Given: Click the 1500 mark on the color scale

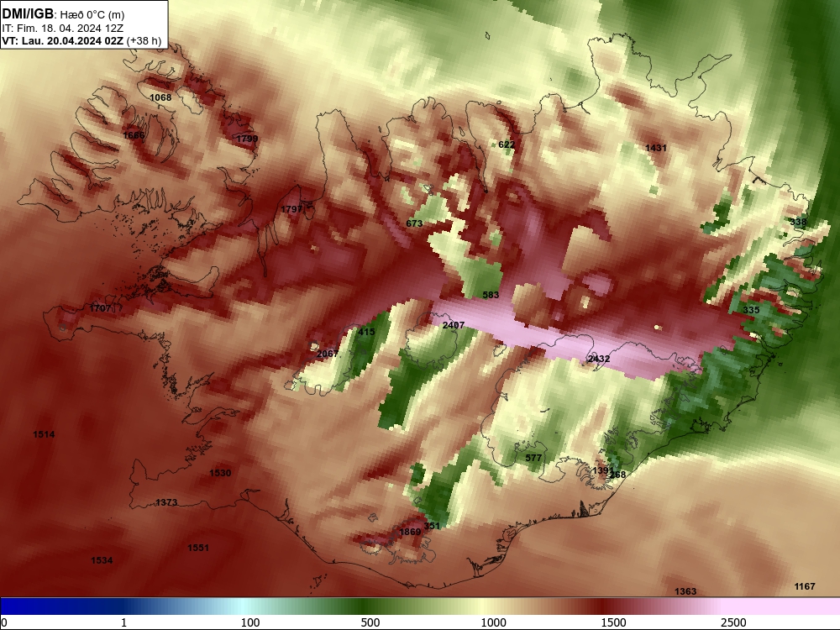Looking at the screenshot, I should tap(613, 622).
